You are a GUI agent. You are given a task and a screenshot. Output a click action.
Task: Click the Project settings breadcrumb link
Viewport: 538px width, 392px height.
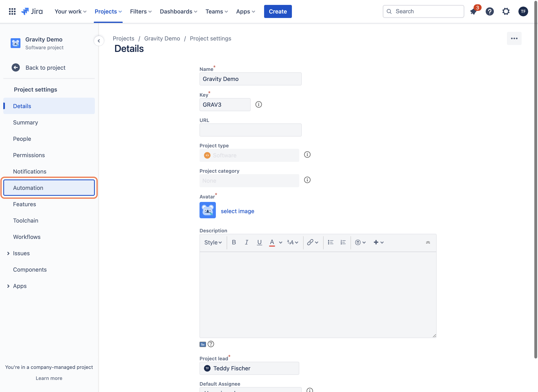(210, 38)
